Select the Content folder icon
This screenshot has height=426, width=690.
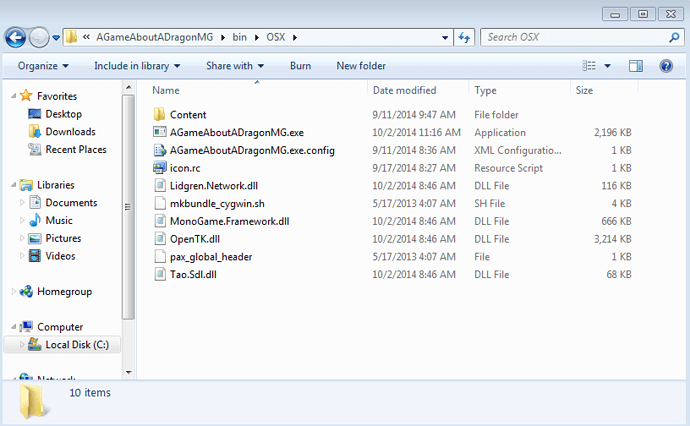tap(159, 114)
